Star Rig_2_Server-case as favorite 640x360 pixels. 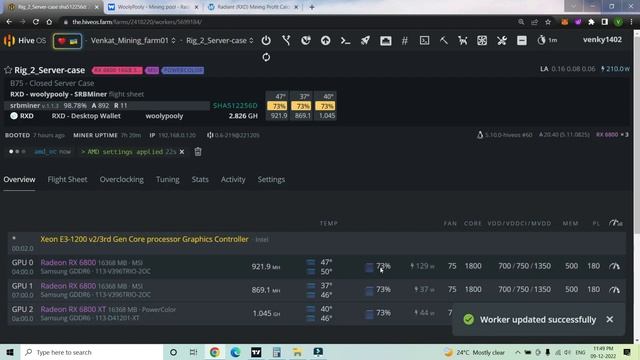(8, 70)
